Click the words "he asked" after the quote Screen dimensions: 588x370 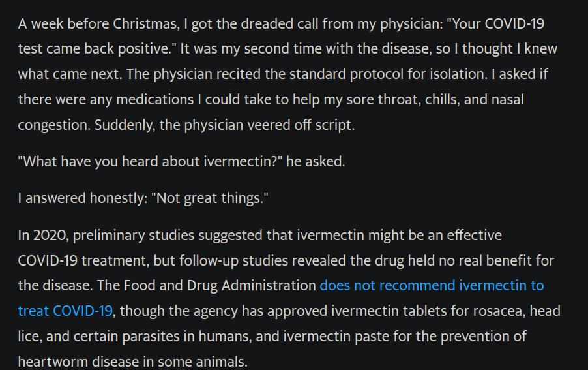pyautogui.click(x=316, y=161)
